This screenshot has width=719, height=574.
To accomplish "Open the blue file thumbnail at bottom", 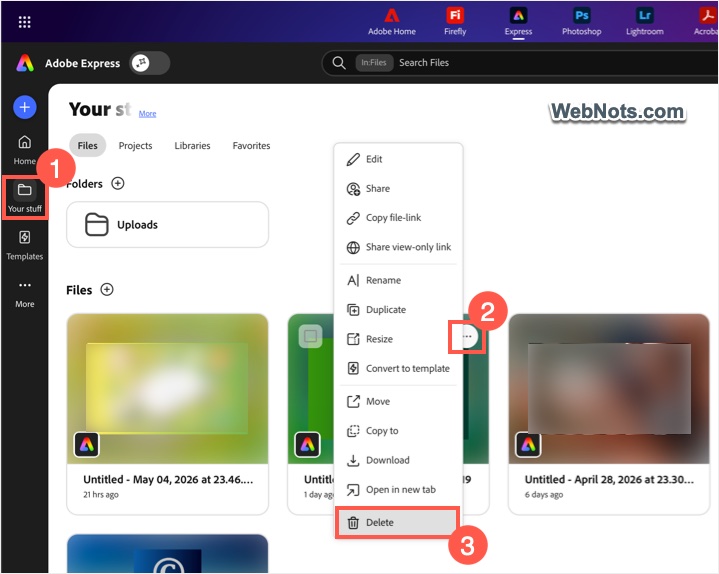I will pyautogui.click(x=167, y=554).
